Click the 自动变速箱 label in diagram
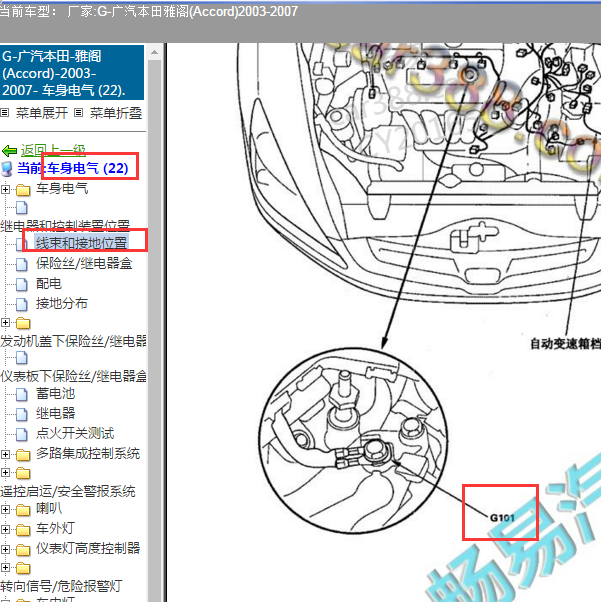This screenshot has width=601, height=602. coord(565,343)
